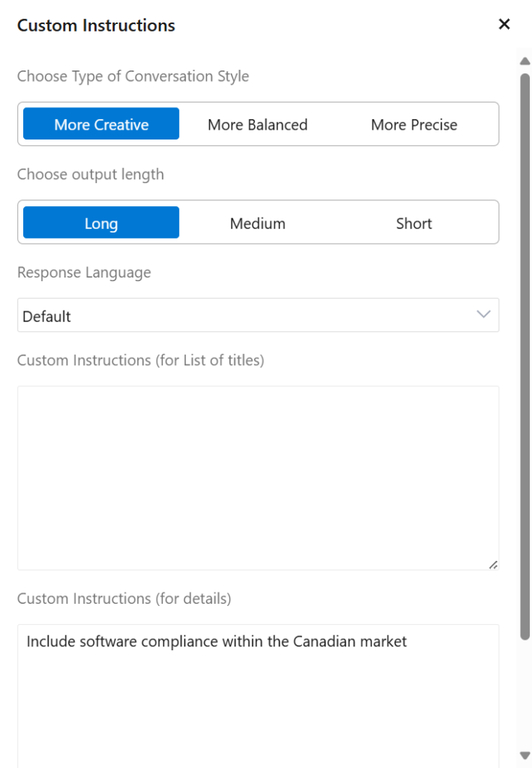Close the Custom Instructions dialog
Viewport: 532px width, 768px height.
[x=504, y=24]
